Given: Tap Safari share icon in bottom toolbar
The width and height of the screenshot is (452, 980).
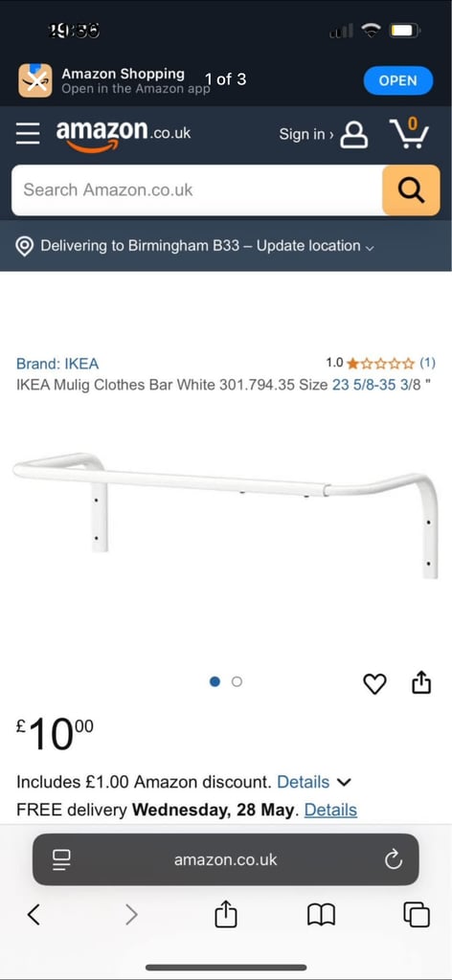Looking at the screenshot, I should [226, 915].
